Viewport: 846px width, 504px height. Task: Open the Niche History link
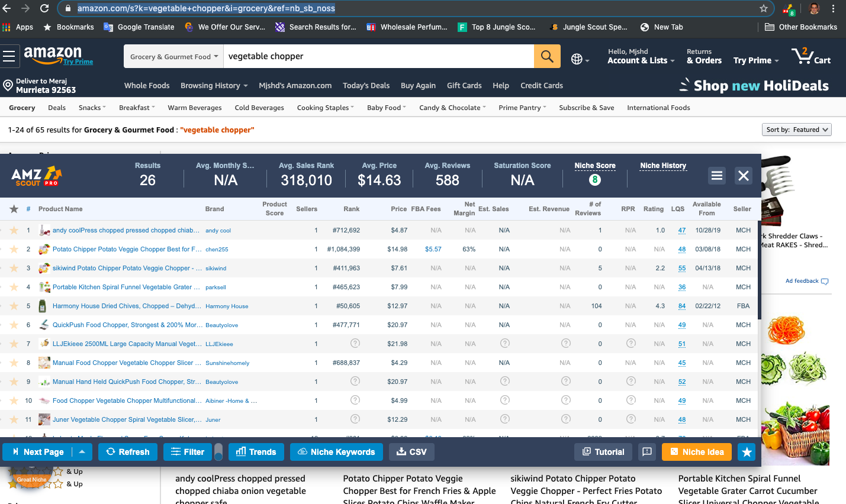(663, 166)
